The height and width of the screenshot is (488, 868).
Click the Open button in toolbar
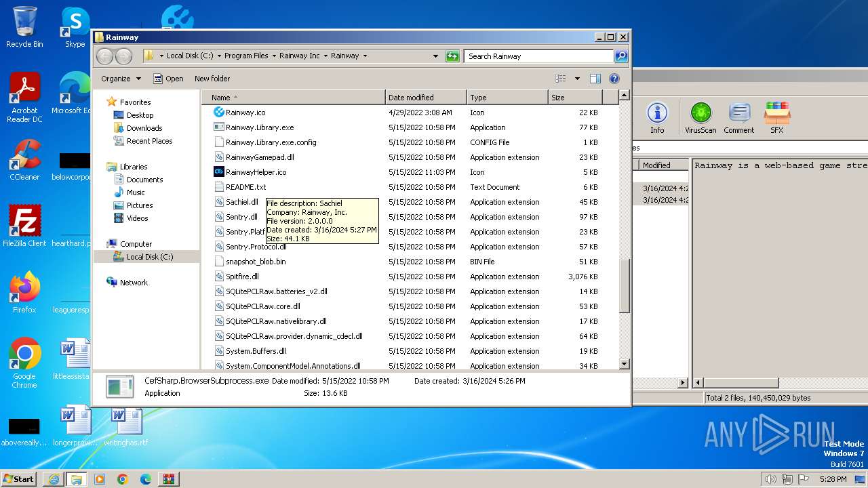(168, 79)
